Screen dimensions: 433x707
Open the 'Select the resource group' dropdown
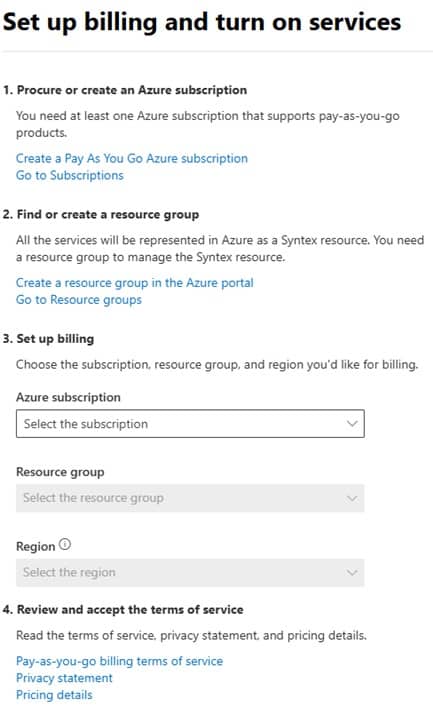[190, 498]
